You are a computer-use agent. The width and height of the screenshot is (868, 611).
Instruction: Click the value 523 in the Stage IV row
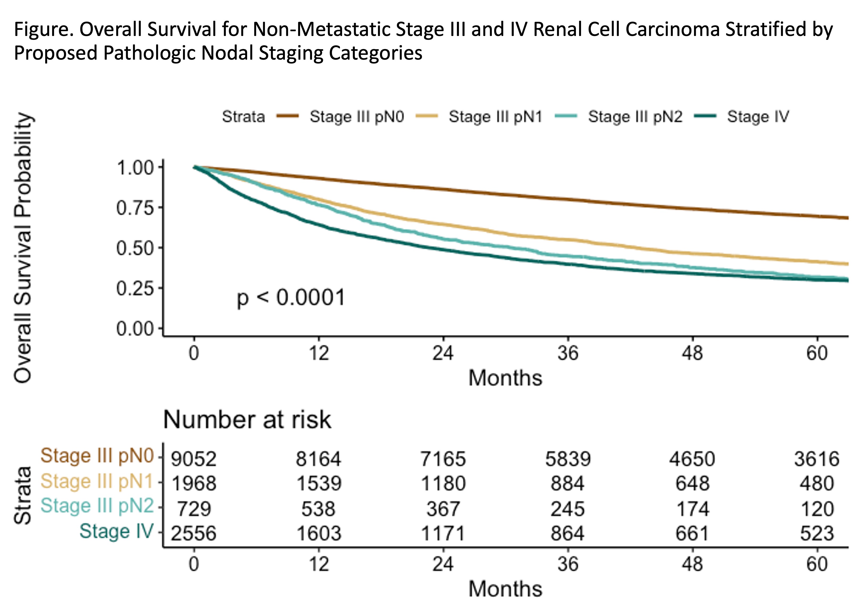point(817,534)
